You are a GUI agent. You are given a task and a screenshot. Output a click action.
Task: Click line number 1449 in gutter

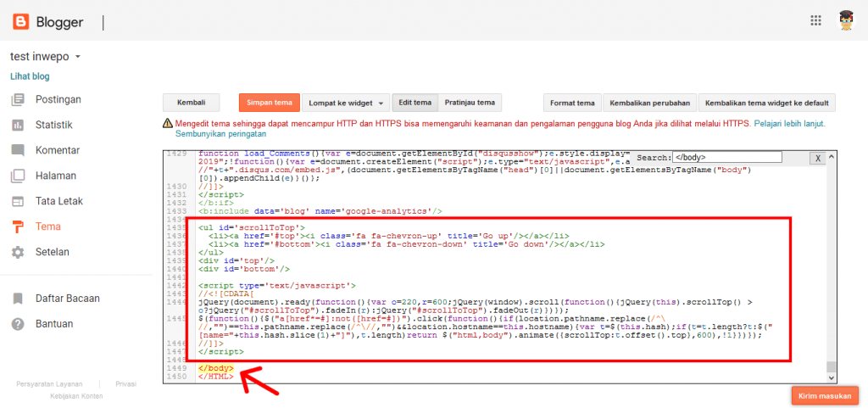[x=176, y=368]
